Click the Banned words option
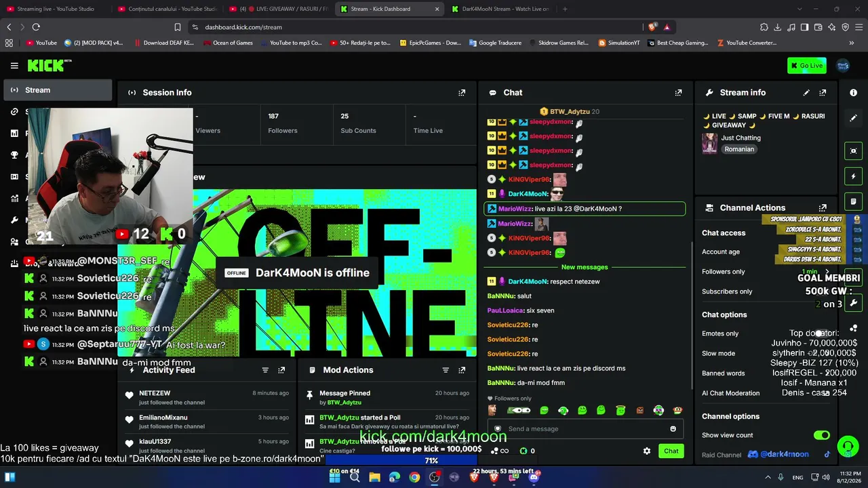 pyautogui.click(x=723, y=373)
